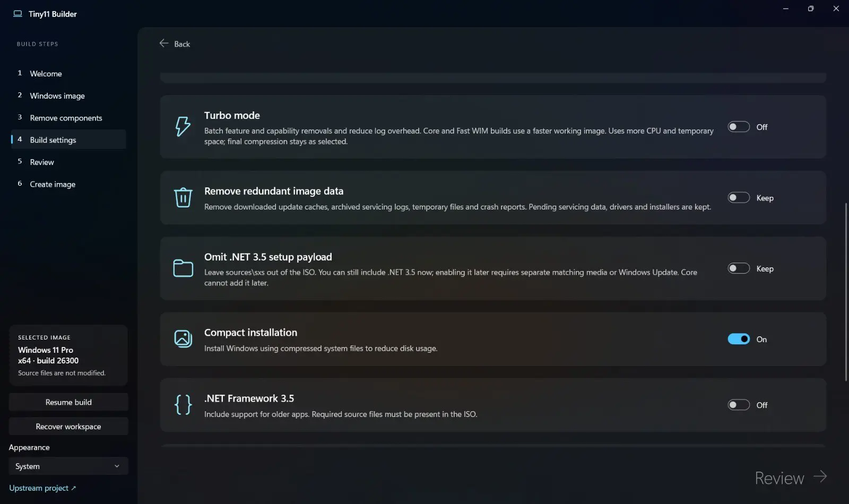
Task: Open the Appearance System dropdown
Action: click(68, 466)
